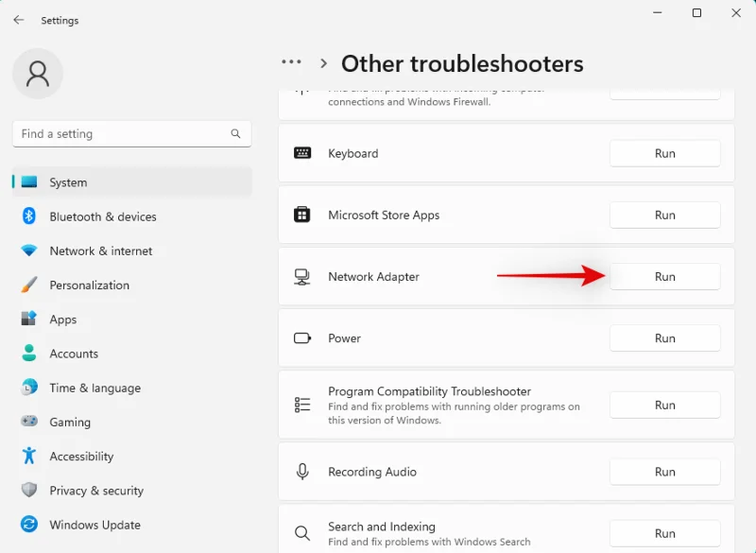Click the Windows Update icon in sidebar
The image size is (756, 553).
click(x=29, y=525)
